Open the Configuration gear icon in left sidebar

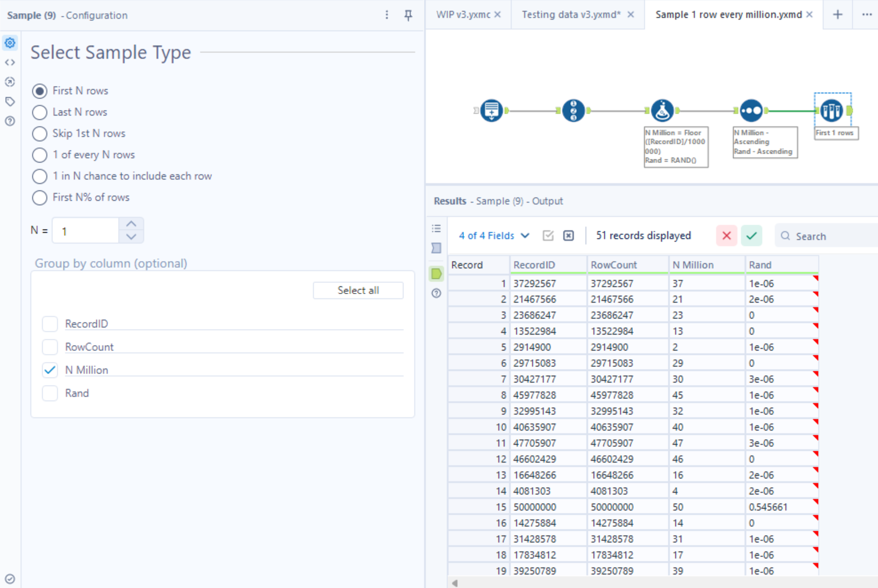10,43
